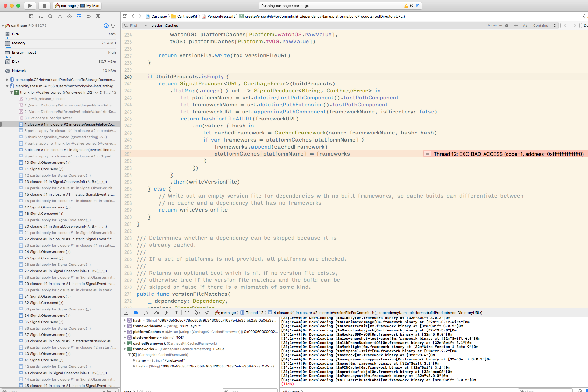
Task: Click the Step Into debug icon
Action: [166, 313]
